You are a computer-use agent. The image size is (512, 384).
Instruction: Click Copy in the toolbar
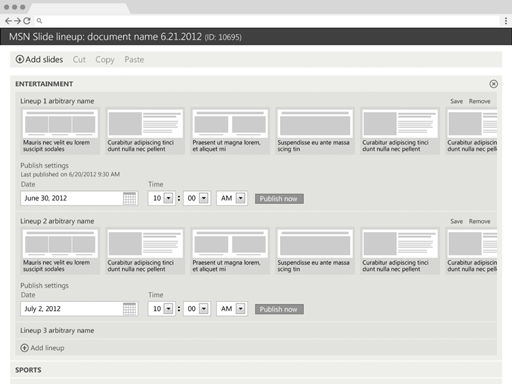(105, 60)
